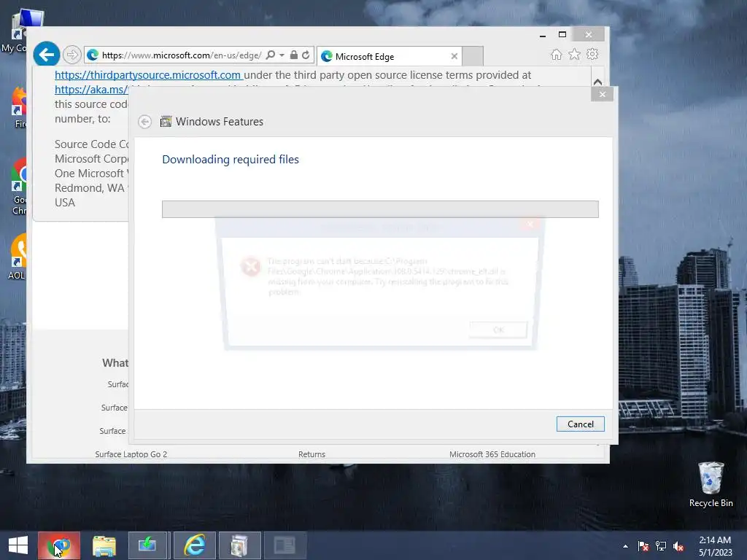Click the Windows Features title icon

click(166, 122)
